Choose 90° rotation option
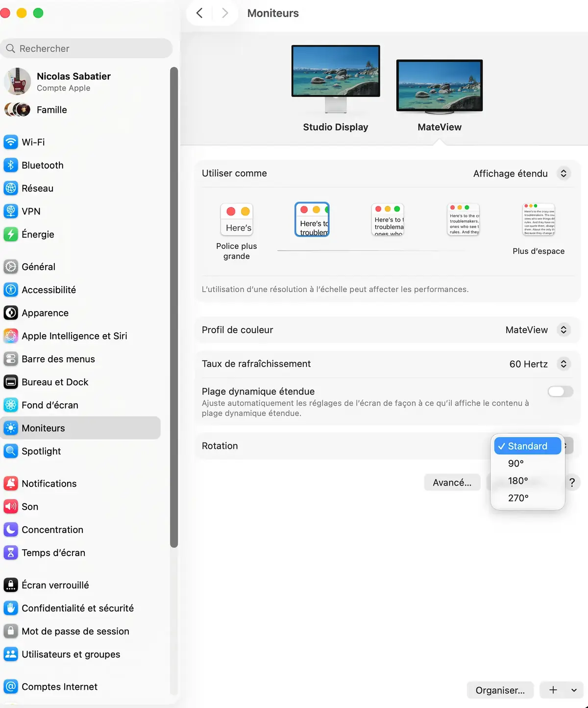Screen dimensions: 588x708 pyautogui.click(x=528, y=464)
